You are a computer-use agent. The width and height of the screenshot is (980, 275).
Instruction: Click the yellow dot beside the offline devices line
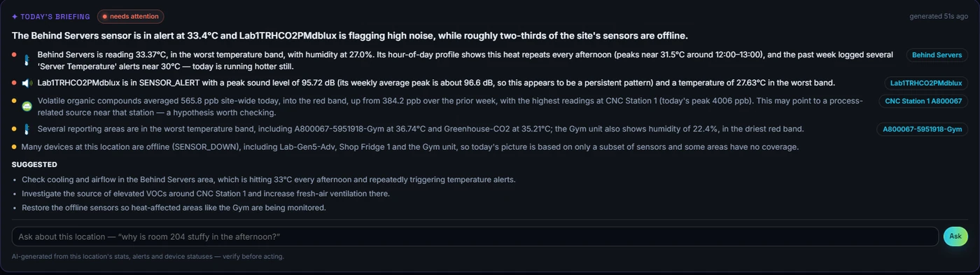click(14, 147)
